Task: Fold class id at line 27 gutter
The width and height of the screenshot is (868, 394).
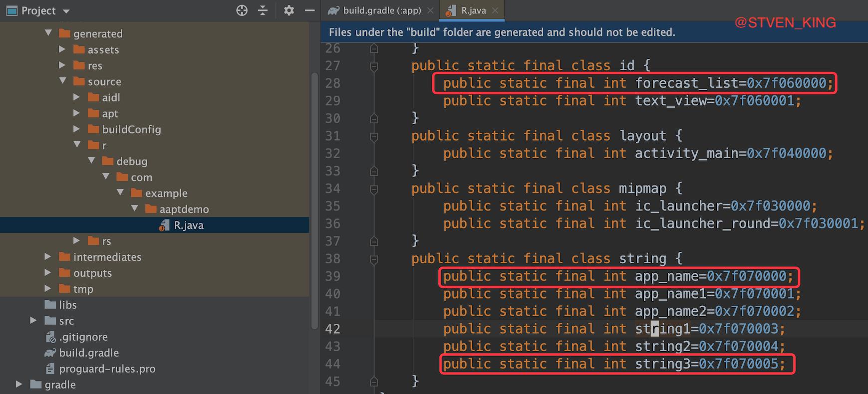Action: (x=374, y=66)
